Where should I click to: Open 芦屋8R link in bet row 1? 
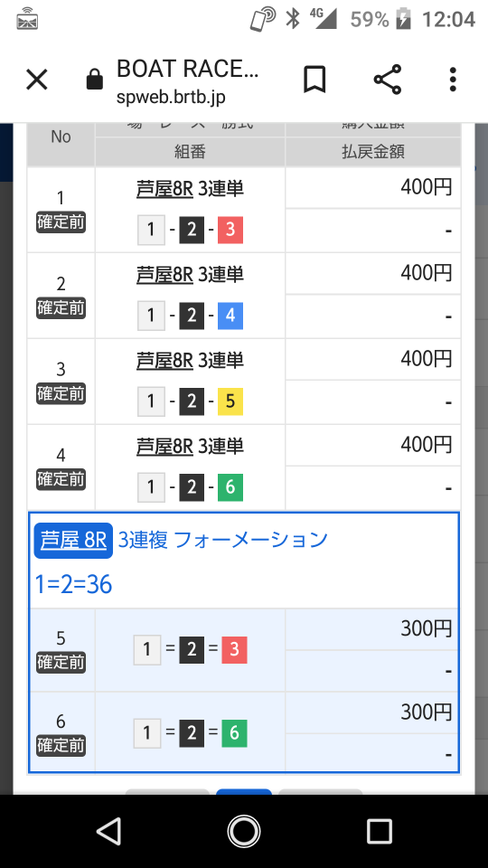point(164,189)
